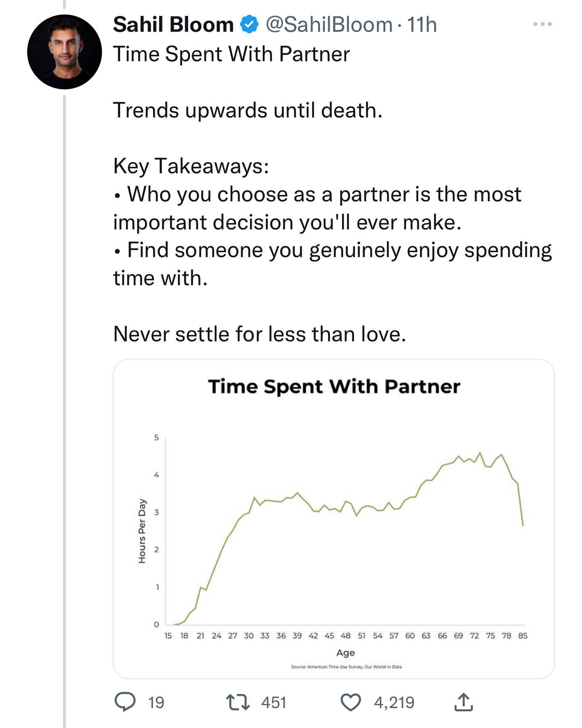582x728 pixels.
Task: Click the retweet arrows icon
Action: [238, 703]
